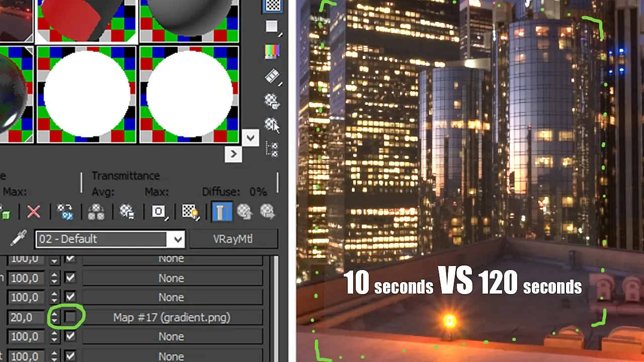The height and width of the screenshot is (362, 644).
Task: Toggle the Show End Result button
Action: pyautogui.click(x=221, y=212)
